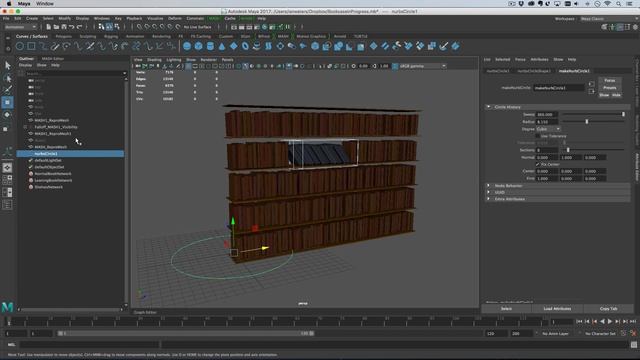
Task: Click the Select button at panel bottom
Action: click(506, 309)
